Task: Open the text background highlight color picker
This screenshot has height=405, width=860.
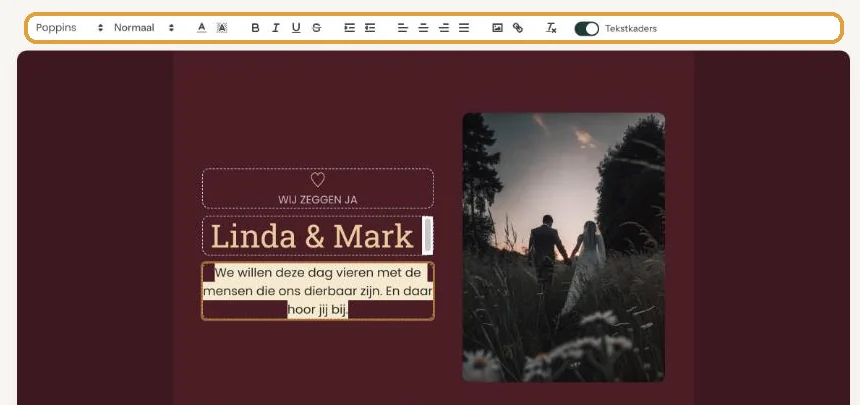Action: [x=222, y=27]
